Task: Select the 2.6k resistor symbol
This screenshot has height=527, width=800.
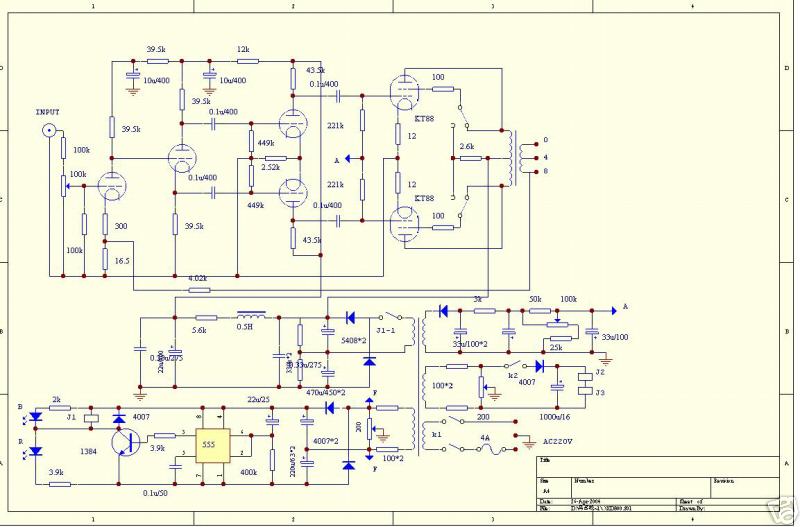Action: (x=470, y=159)
